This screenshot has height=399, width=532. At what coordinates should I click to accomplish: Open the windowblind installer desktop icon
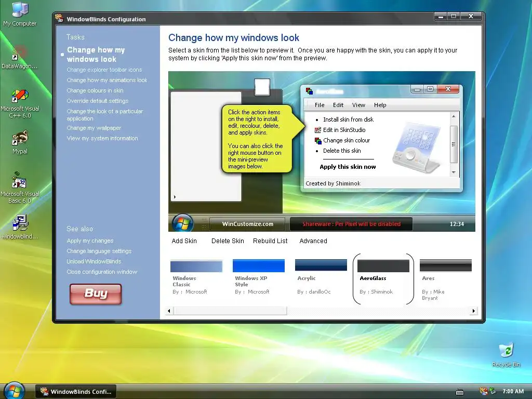[20, 227]
